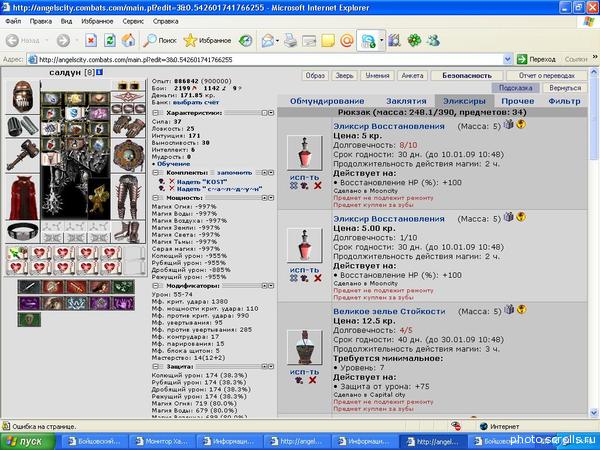Click the winged amulet slot
This screenshot has width=600, height=450.
(x=128, y=97)
